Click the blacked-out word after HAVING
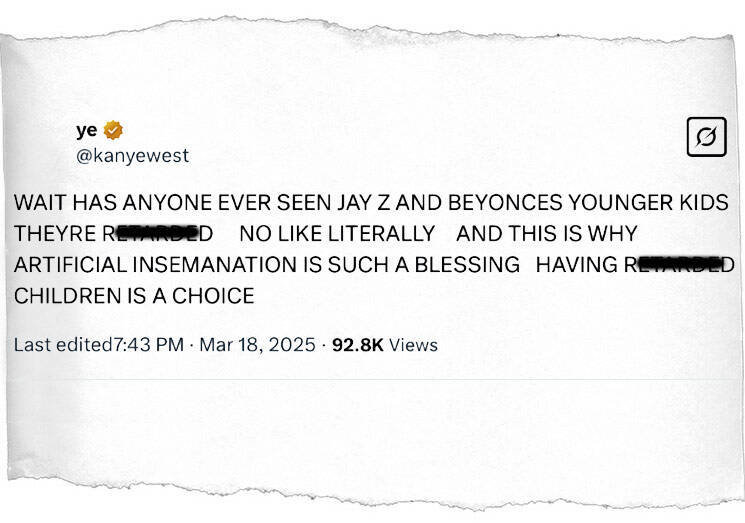Viewport: 745px width, 523px height. pos(679,265)
